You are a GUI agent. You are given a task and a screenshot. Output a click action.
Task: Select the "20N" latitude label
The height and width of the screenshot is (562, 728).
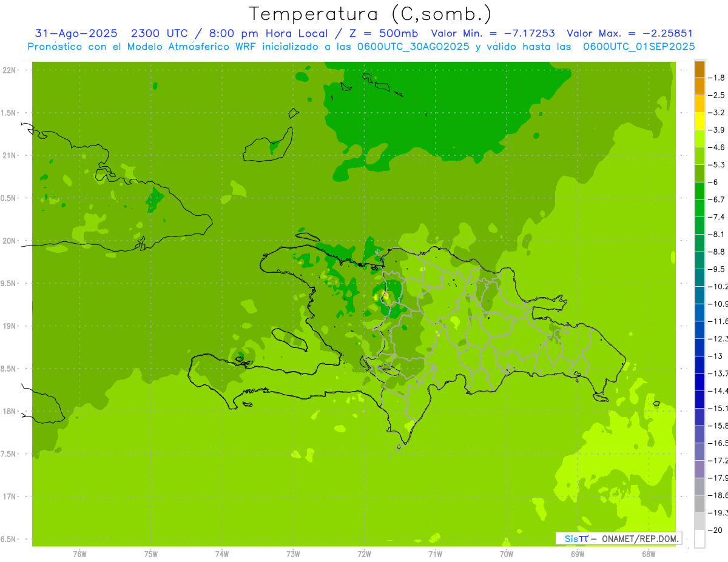10,241
